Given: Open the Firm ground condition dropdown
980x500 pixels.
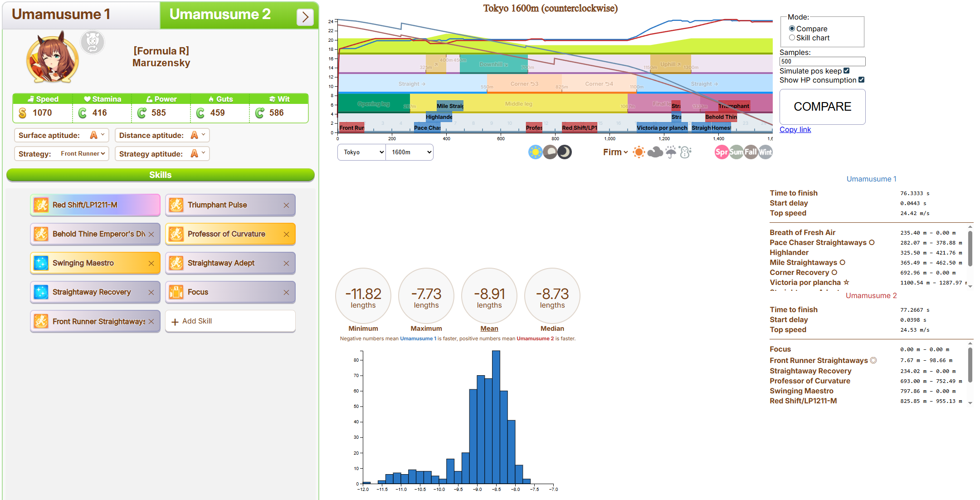Looking at the screenshot, I should [615, 152].
